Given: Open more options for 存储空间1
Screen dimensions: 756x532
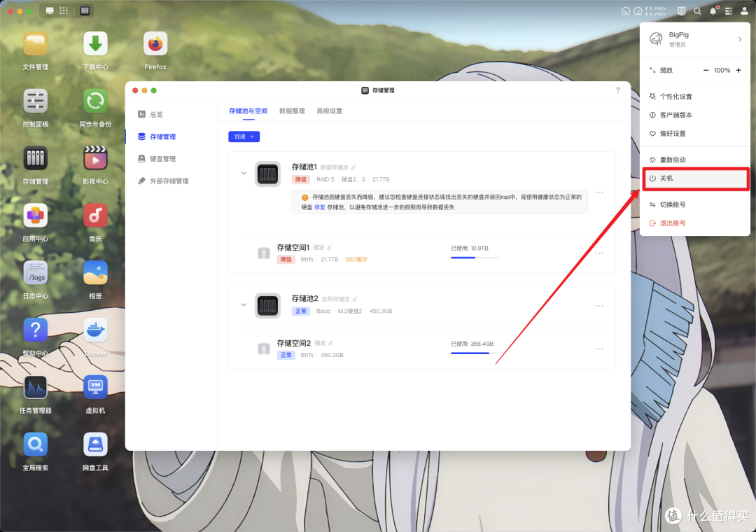Looking at the screenshot, I should pos(598,253).
